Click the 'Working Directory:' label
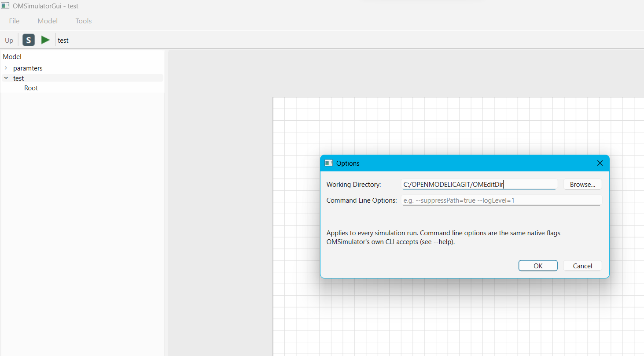Screen dimensions: 644x356 coord(354,185)
